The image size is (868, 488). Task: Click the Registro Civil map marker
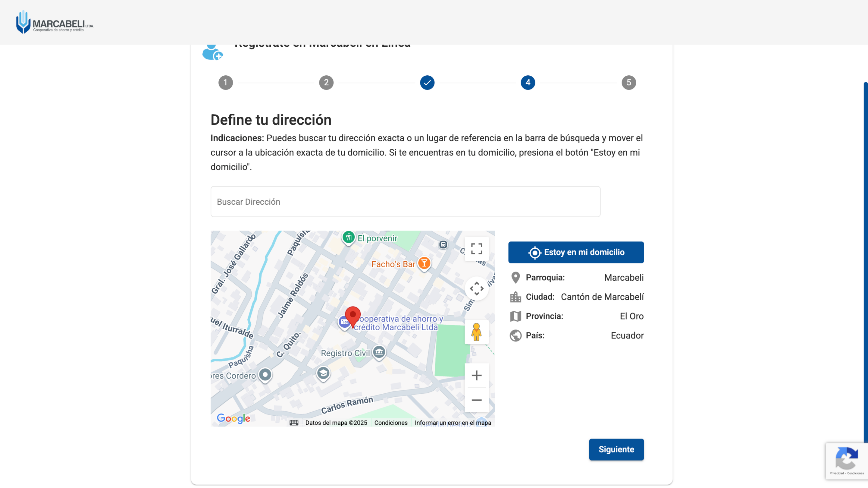[x=379, y=352]
